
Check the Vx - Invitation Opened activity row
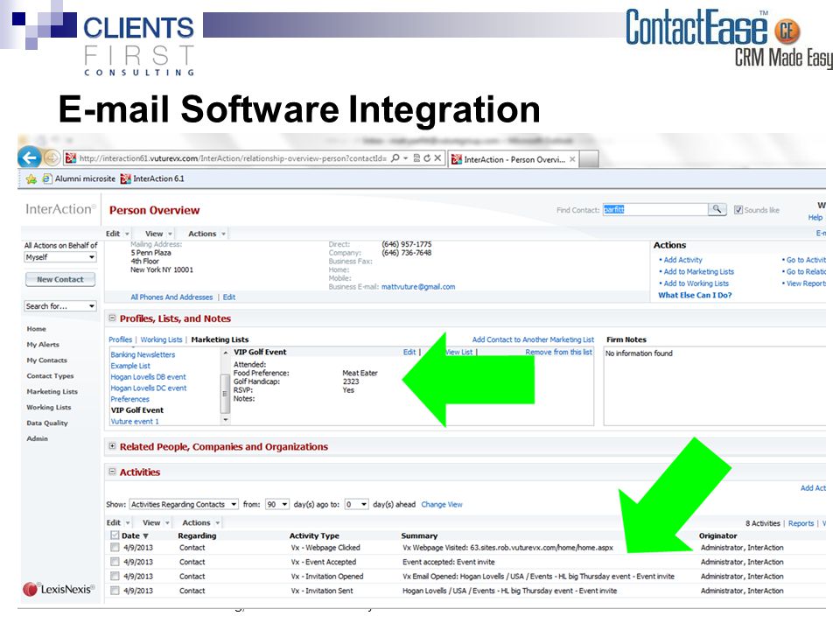114,577
